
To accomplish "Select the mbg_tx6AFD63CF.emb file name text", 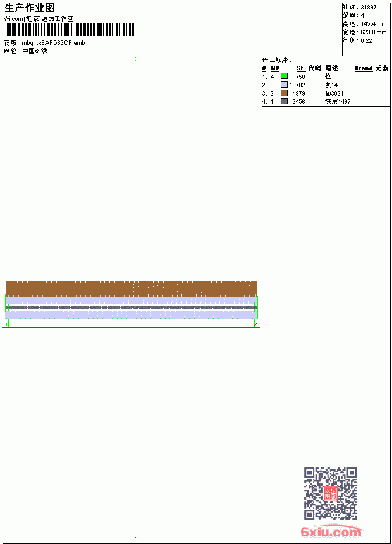I will 53,43.
